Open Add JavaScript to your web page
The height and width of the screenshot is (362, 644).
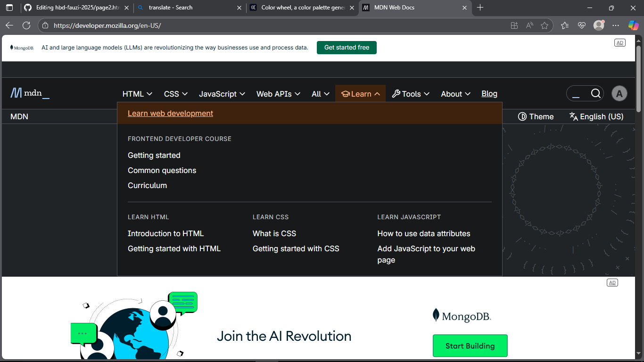click(426, 254)
